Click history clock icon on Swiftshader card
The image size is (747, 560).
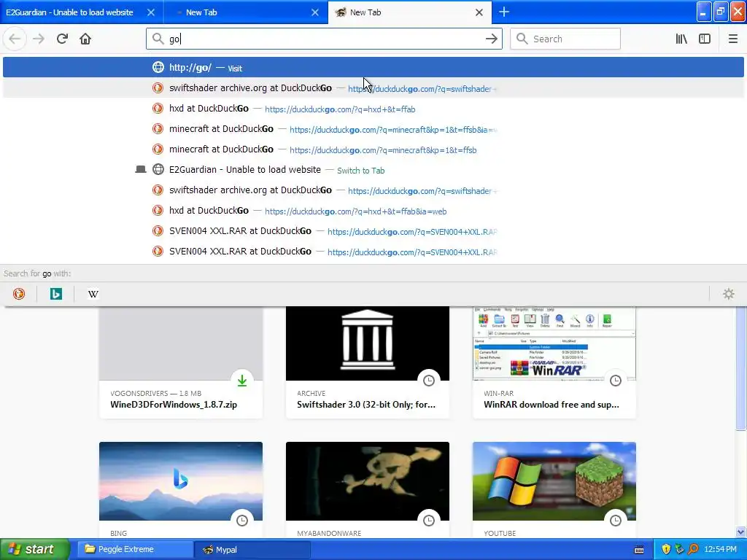pos(429,381)
